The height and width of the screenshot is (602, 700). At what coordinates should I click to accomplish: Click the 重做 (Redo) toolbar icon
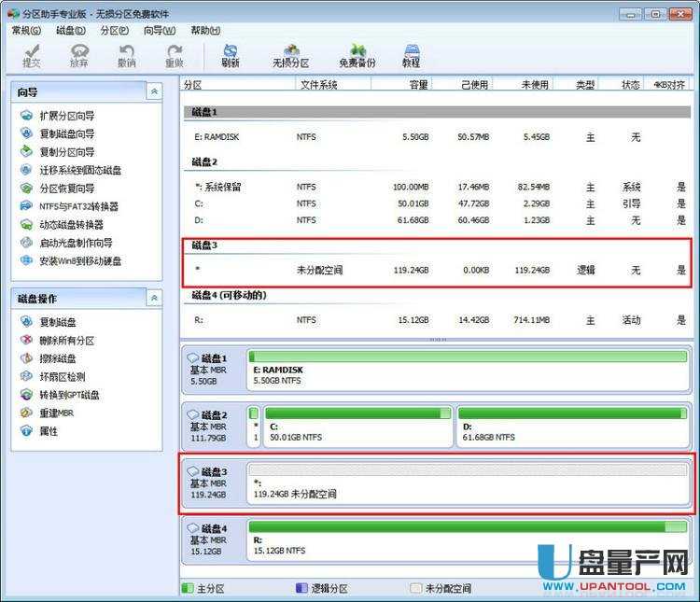174,55
